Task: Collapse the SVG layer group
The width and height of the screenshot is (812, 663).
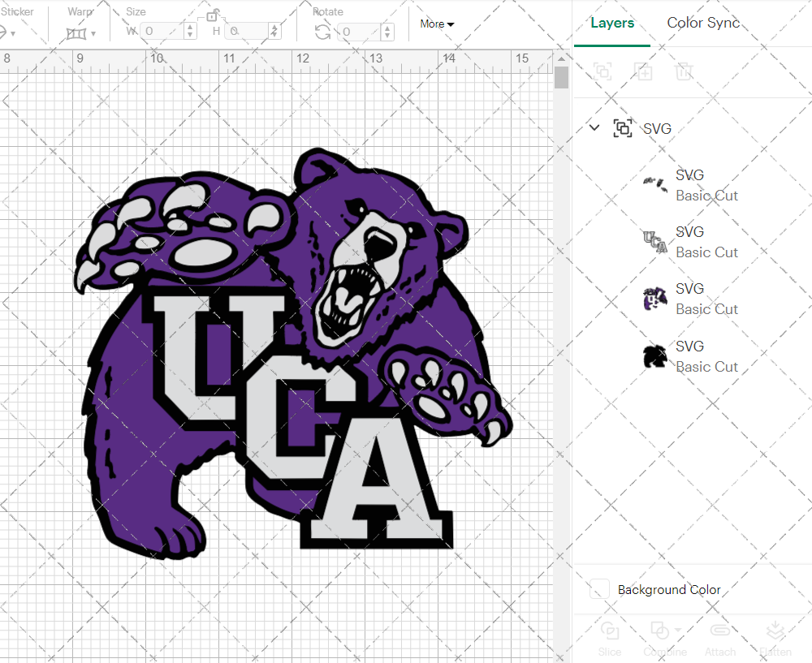Action: point(594,127)
